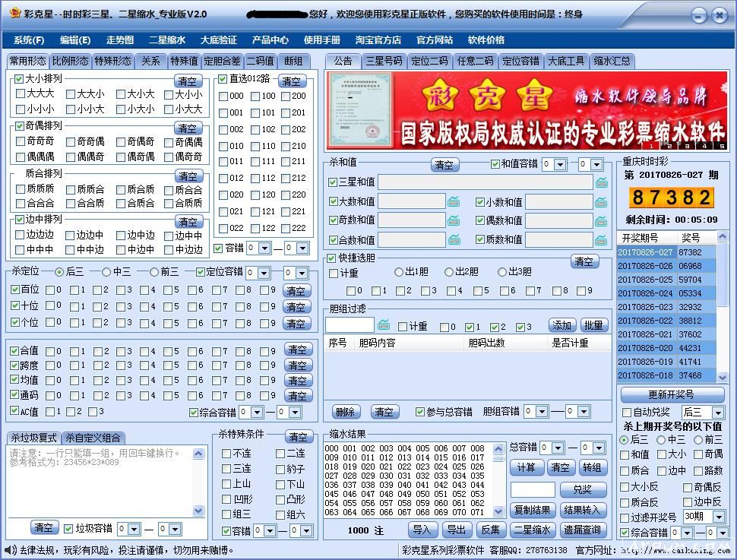The width and height of the screenshot is (737, 560).
Task: Click 添加 button in 胆组过滤
Action: pyautogui.click(x=561, y=325)
